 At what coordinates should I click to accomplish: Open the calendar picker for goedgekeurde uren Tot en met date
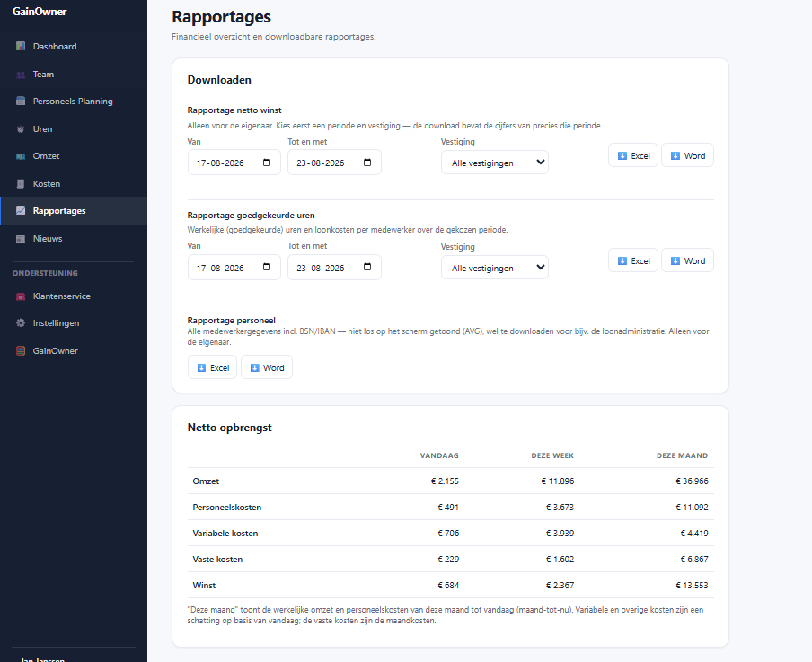(367, 268)
